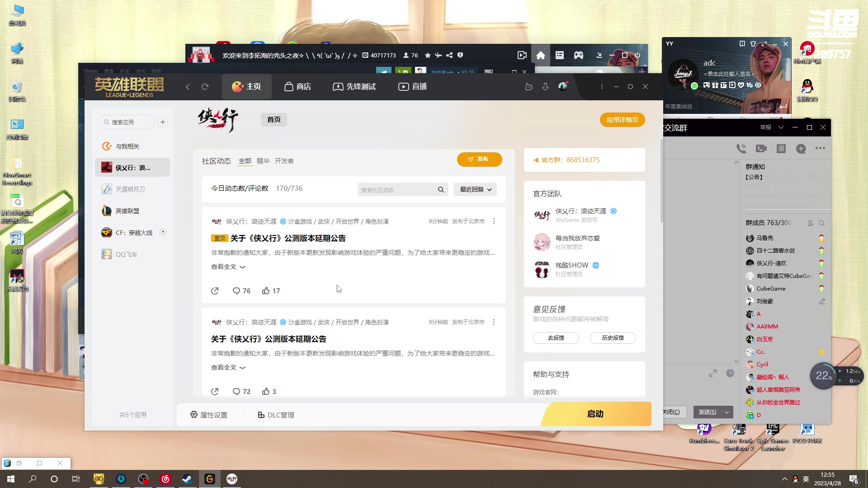The image size is (868, 488).
Task: Open Steam from the Windows taskbar
Action: tap(187, 479)
